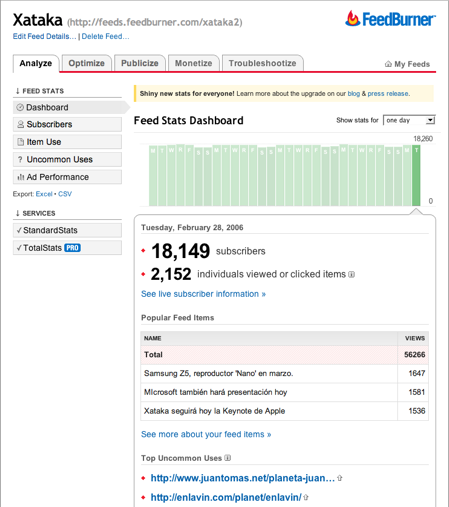Click arrow icon after juantomas.net link
Image resolution: width=449 pixels, height=507 pixels.
coord(340,478)
